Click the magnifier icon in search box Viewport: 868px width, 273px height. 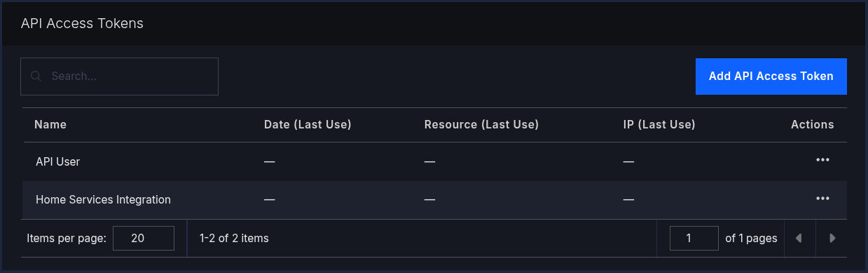point(36,76)
